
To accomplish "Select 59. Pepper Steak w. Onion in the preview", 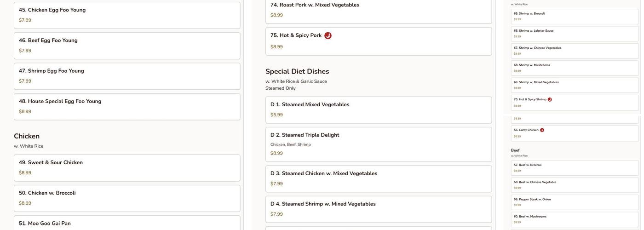I will [575, 202].
